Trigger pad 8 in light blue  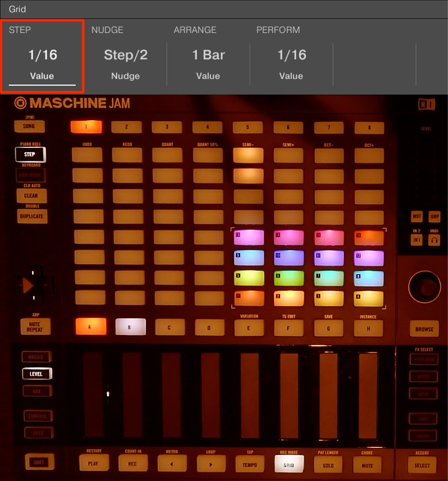369,278
